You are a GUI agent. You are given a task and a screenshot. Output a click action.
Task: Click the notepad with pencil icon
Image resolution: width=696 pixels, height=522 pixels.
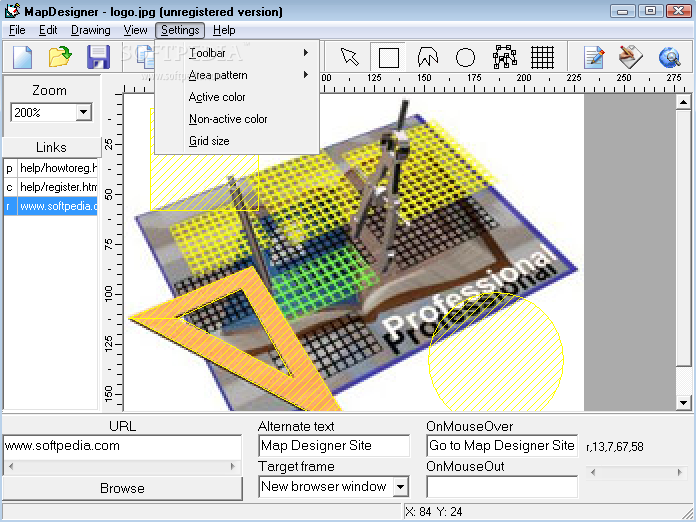594,57
